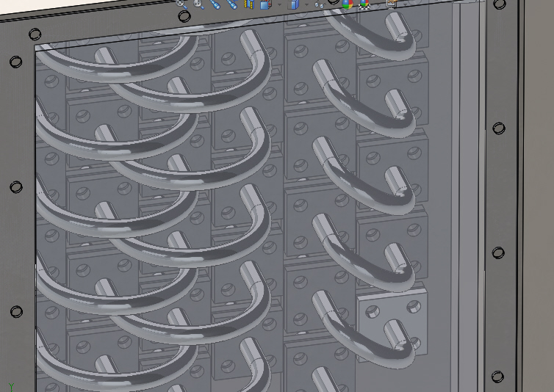Open Apply Scene checkered sphere icon
554x392 pixels.
coord(364,4)
